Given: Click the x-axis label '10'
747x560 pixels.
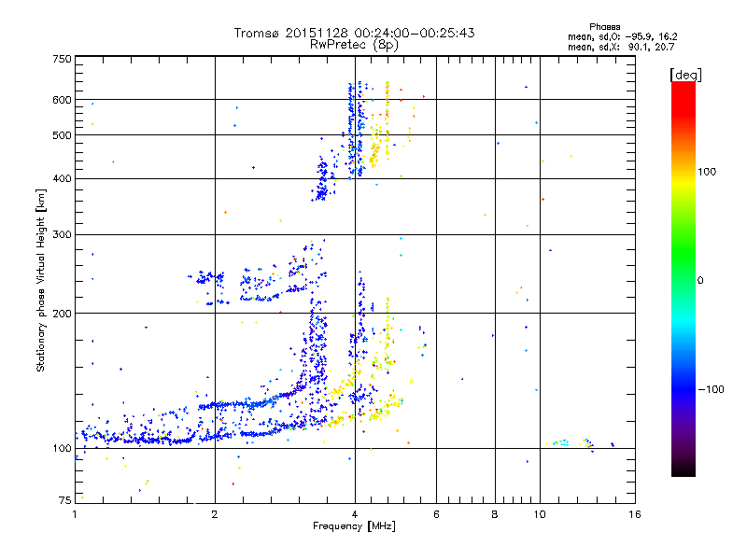Looking at the screenshot, I should coord(540,514).
